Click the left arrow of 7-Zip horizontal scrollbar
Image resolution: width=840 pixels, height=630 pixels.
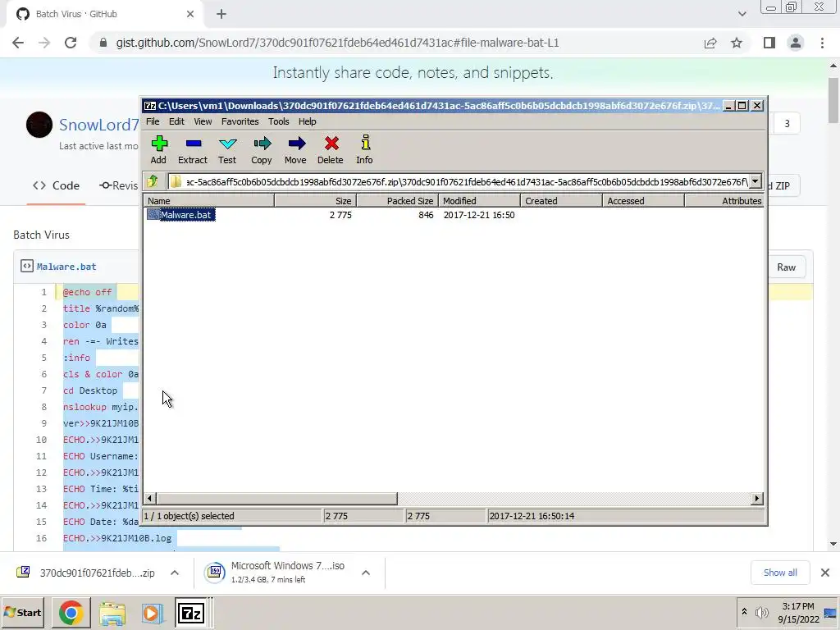coord(149,499)
